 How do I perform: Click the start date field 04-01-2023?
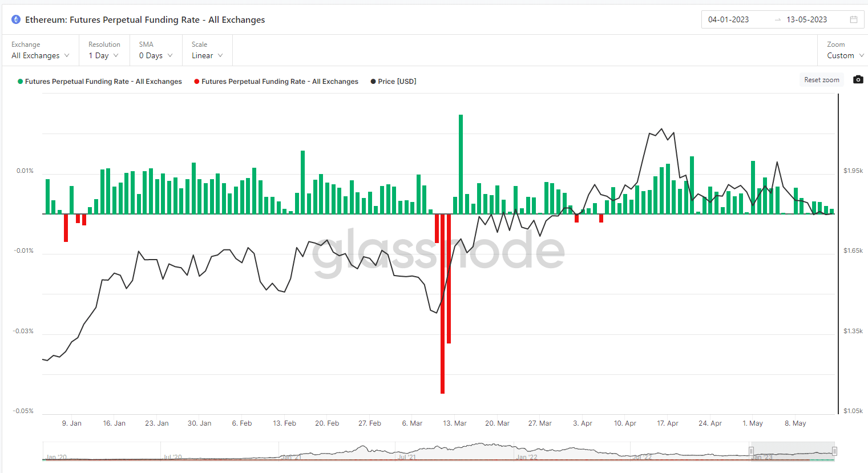pyautogui.click(x=728, y=20)
